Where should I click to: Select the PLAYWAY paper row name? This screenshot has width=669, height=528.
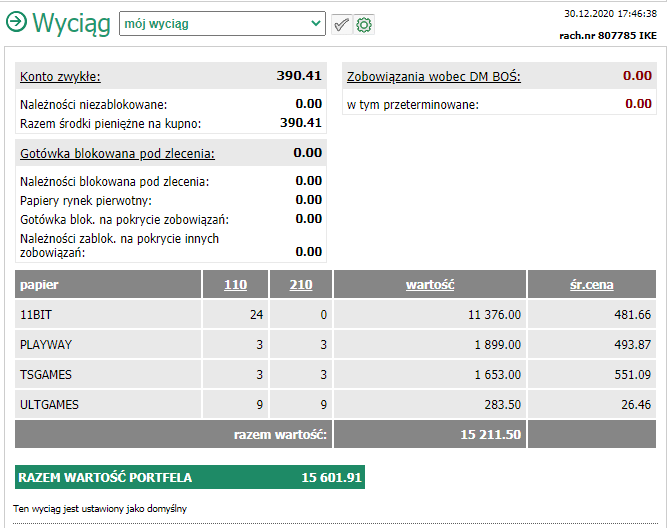tap(46, 345)
